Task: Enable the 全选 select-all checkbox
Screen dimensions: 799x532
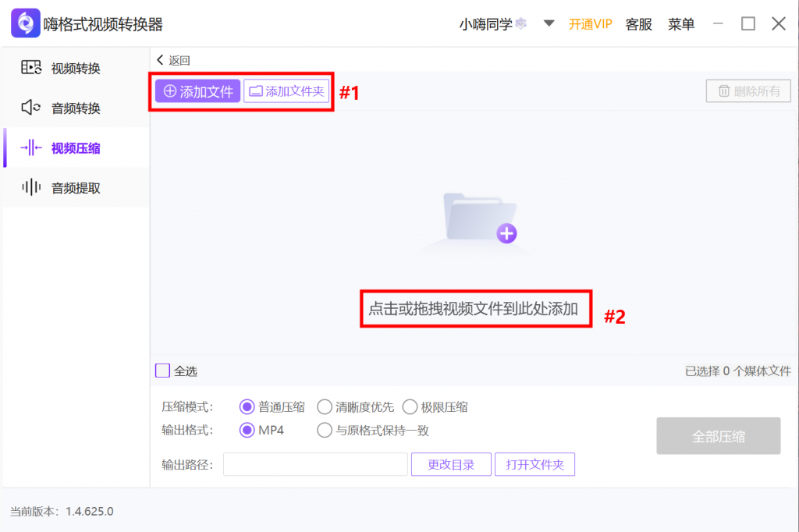Action: 162,371
